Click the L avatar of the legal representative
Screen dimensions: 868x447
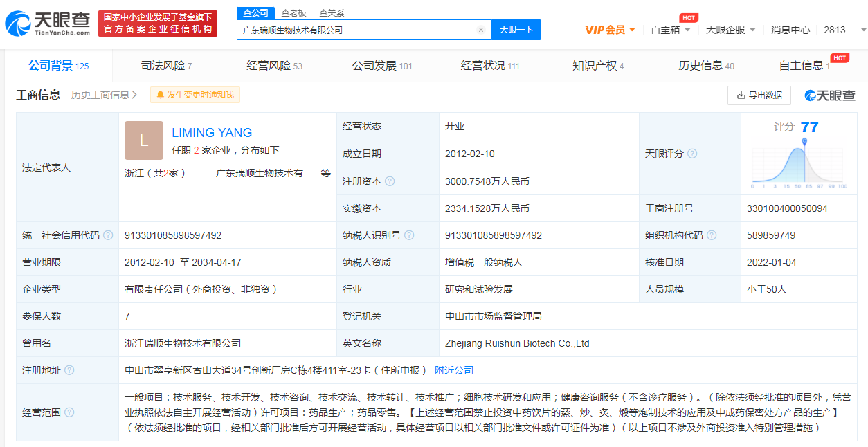[144, 140]
